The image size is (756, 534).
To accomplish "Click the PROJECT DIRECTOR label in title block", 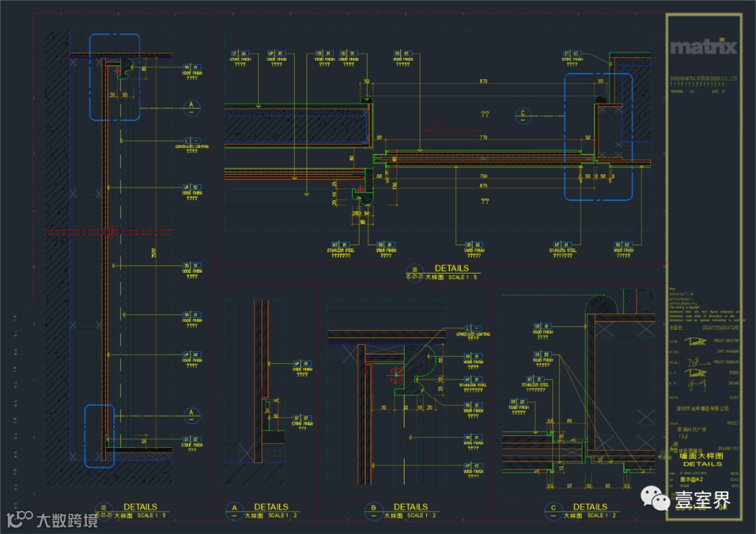I will (x=726, y=341).
